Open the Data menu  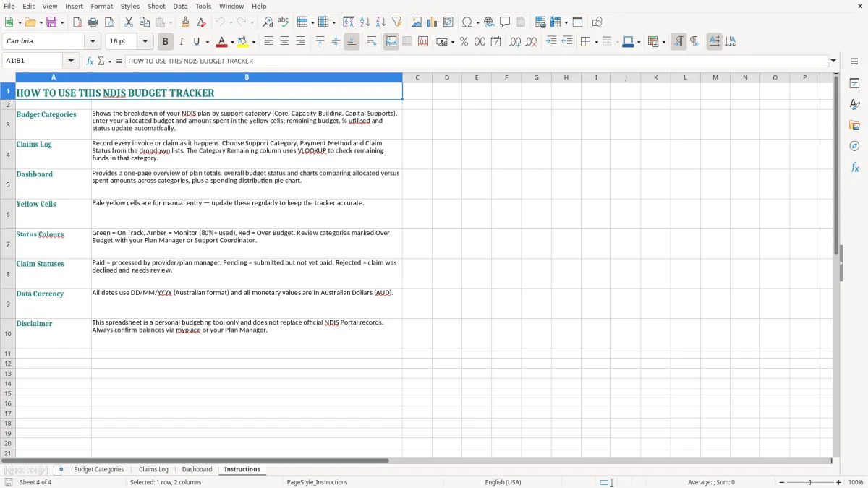[180, 6]
